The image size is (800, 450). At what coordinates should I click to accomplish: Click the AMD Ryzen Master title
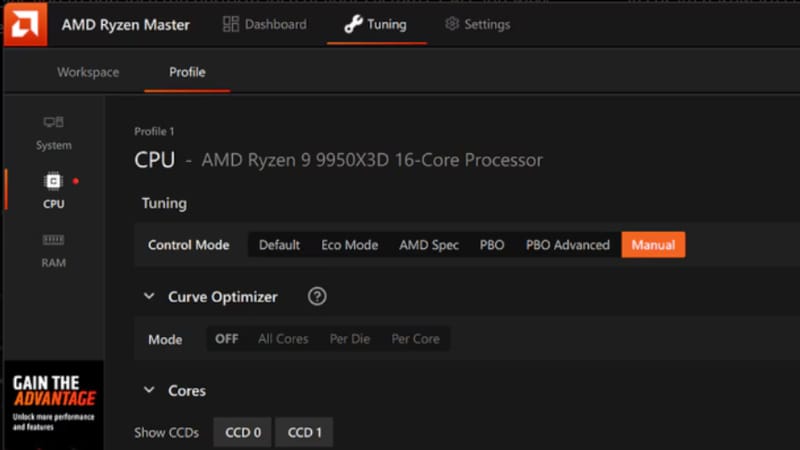(x=126, y=24)
